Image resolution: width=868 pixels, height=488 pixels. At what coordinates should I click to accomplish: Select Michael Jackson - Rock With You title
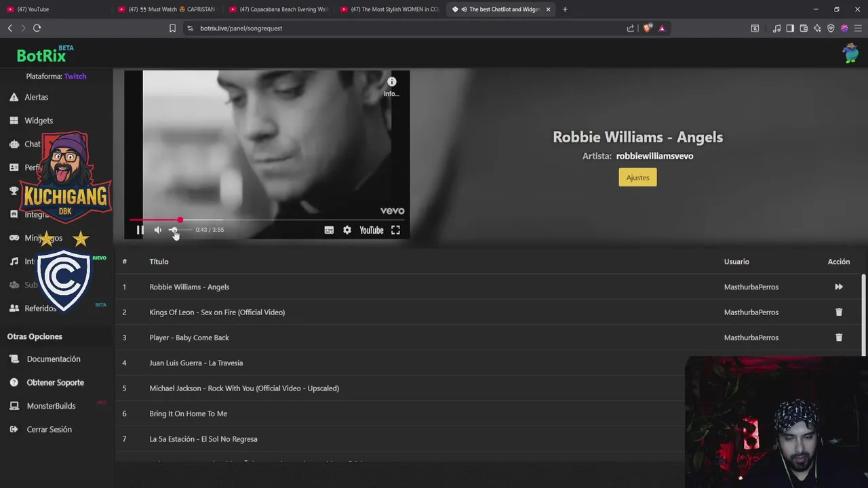click(x=244, y=388)
